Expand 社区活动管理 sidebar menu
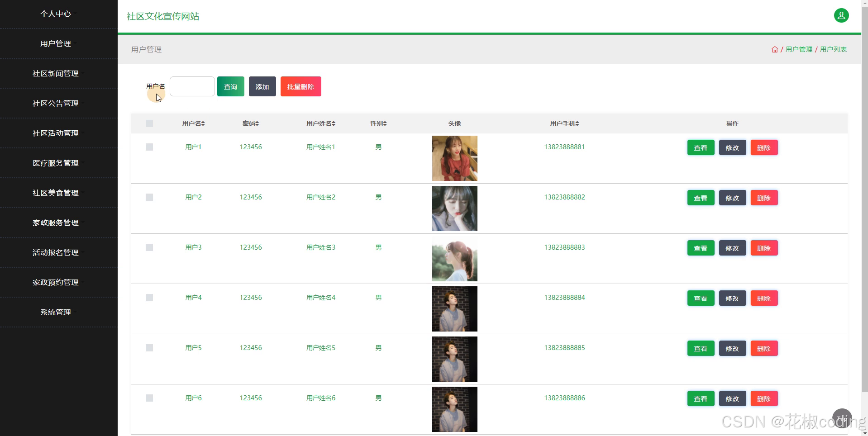The width and height of the screenshot is (868, 436). tap(59, 133)
